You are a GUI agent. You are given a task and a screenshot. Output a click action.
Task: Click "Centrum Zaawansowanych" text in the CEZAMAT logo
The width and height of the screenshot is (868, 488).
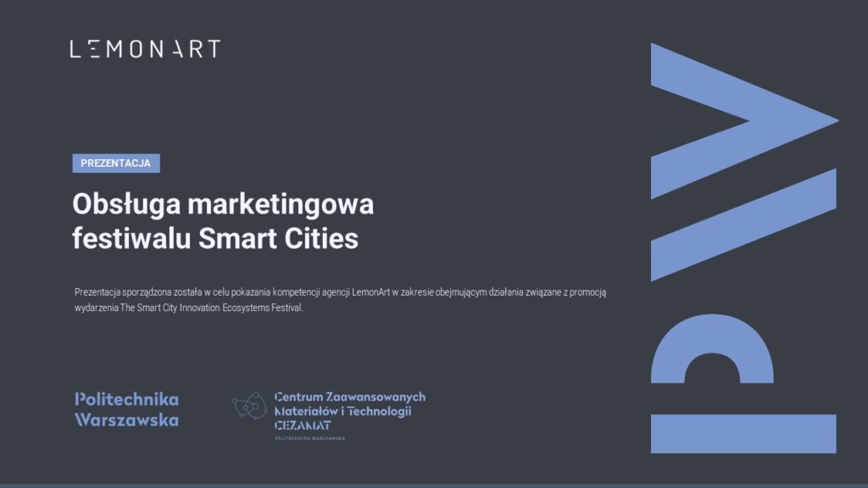pos(350,396)
